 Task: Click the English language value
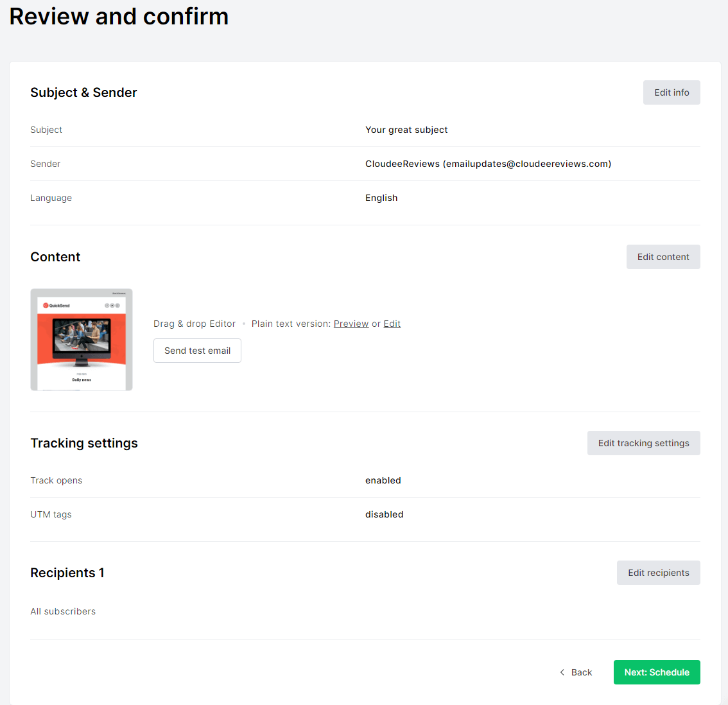(x=381, y=198)
